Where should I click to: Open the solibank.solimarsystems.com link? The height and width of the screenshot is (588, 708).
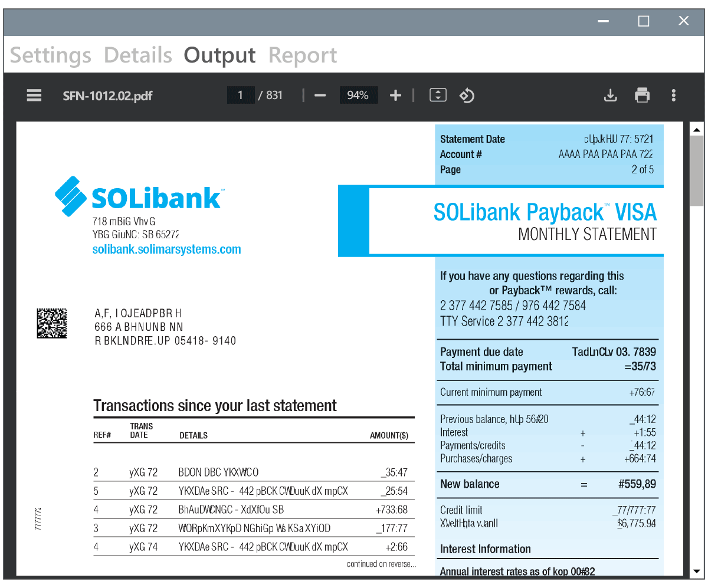pyautogui.click(x=166, y=249)
